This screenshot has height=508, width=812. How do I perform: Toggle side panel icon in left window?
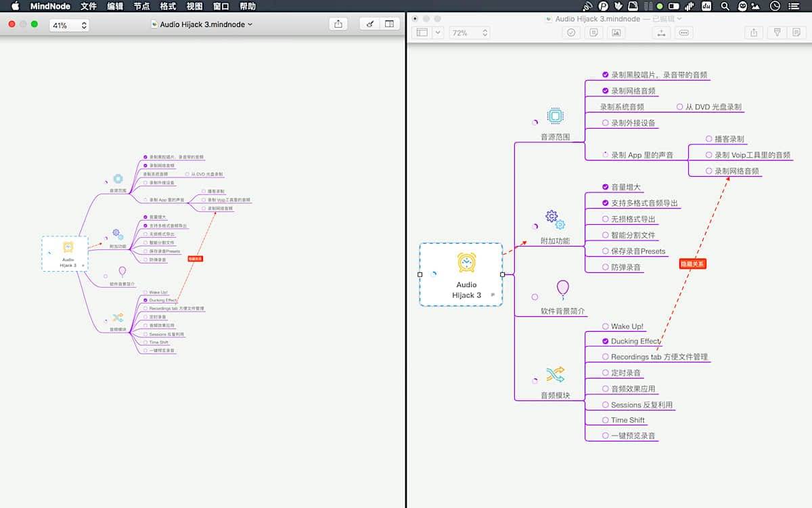[389, 24]
